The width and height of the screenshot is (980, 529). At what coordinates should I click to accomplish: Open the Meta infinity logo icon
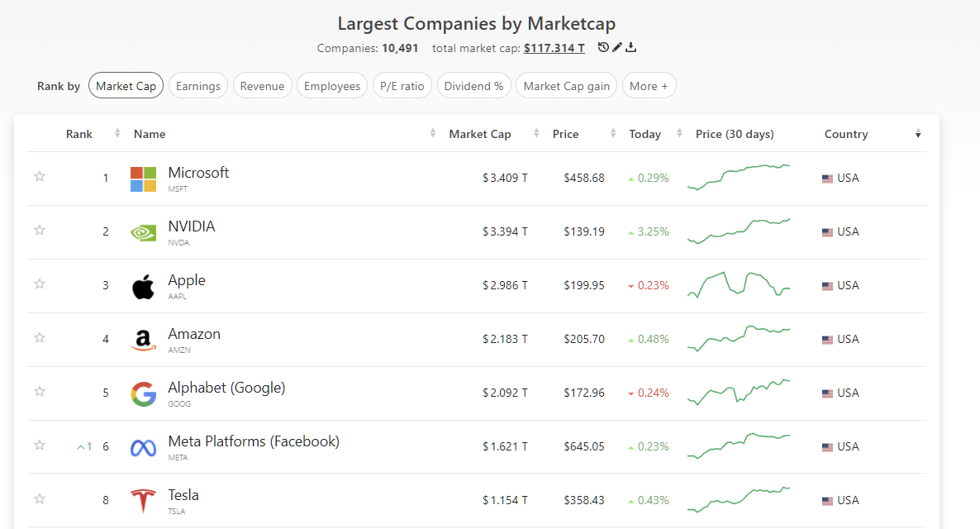pos(143,448)
